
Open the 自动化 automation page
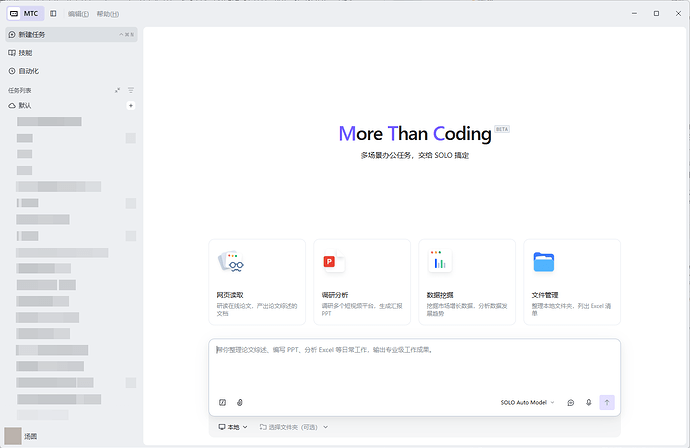coord(71,71)
